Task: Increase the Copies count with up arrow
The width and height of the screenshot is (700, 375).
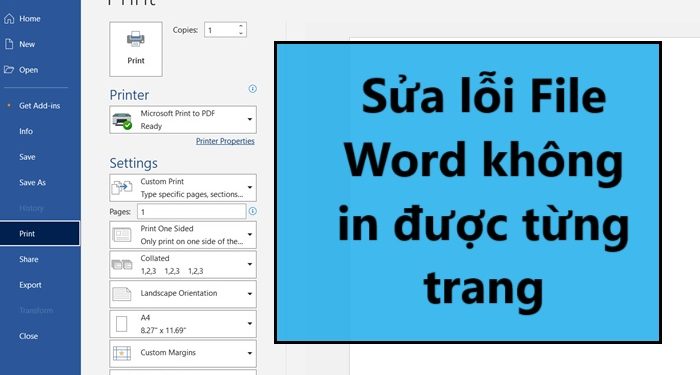Action: click(x=241, y=26)
